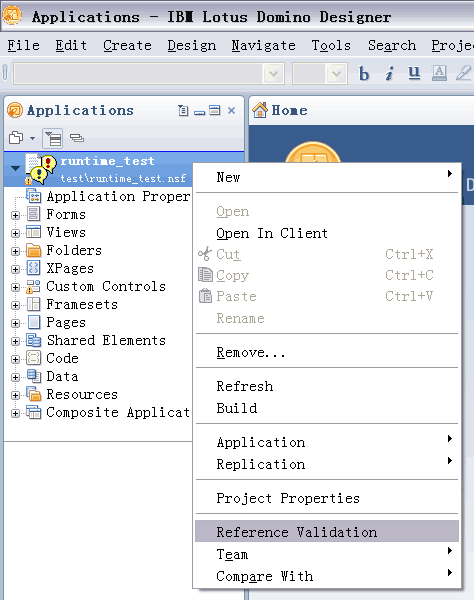The width and height of the screenshot is (474, 600).
Task: Click the Code icon in tree
Action: (34, 358)
